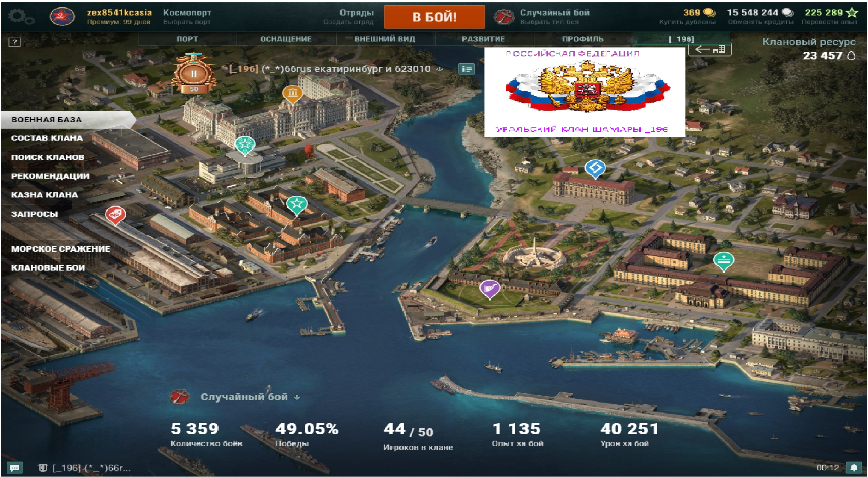Screen dimensions: 868x477
Task: Start battle with В БОЙ! button
Action: pyautogui.click(x=434, y=17)
